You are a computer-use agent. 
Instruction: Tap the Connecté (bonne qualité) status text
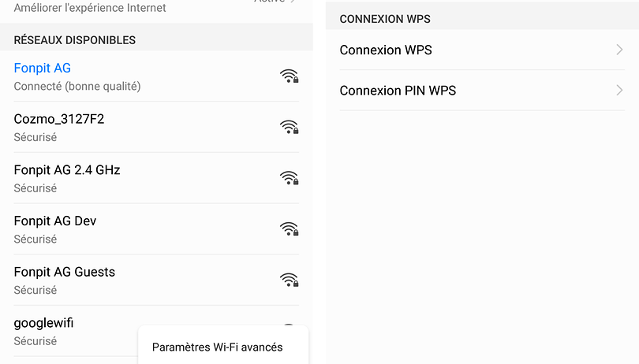point(77,87)
